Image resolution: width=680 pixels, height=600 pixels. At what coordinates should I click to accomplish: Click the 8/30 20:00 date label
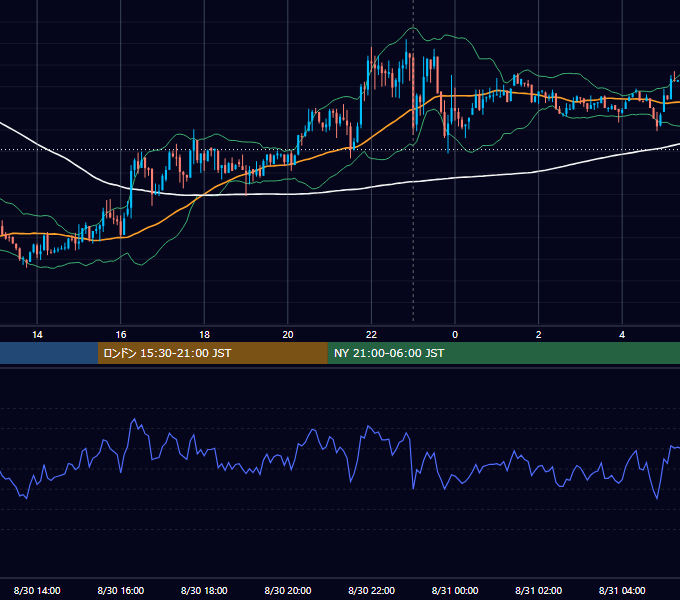pos(288,590)
